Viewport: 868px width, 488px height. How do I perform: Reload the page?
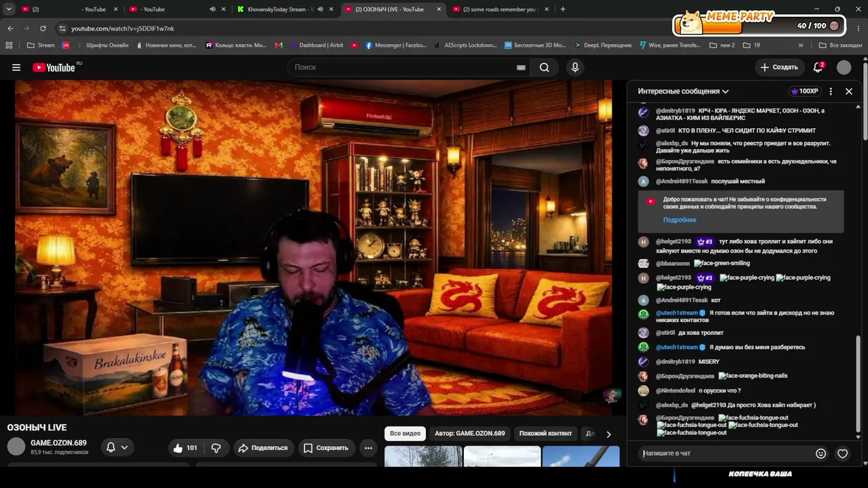click(43, 28)
